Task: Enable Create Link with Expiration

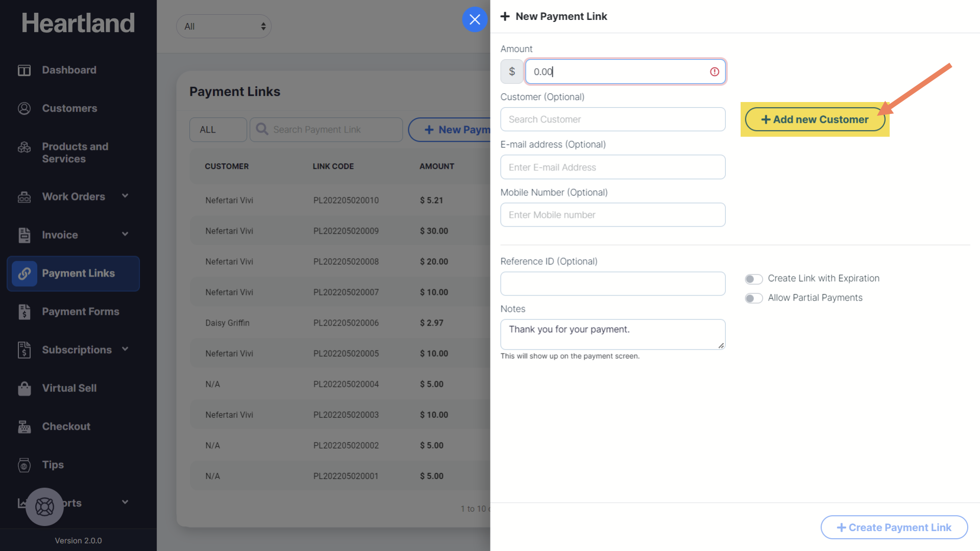Action: click(x=753, y=279)
